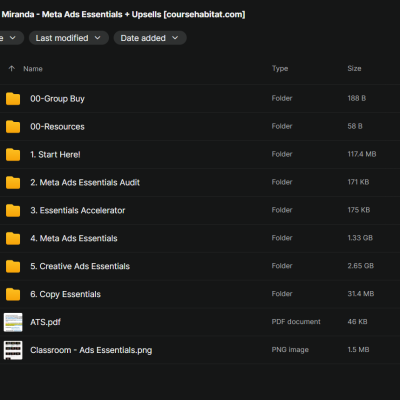Click the 3. Essentials Accelerator folder icon
The height and width of the screenshot is (400, 400).
[x=13, y=210]
